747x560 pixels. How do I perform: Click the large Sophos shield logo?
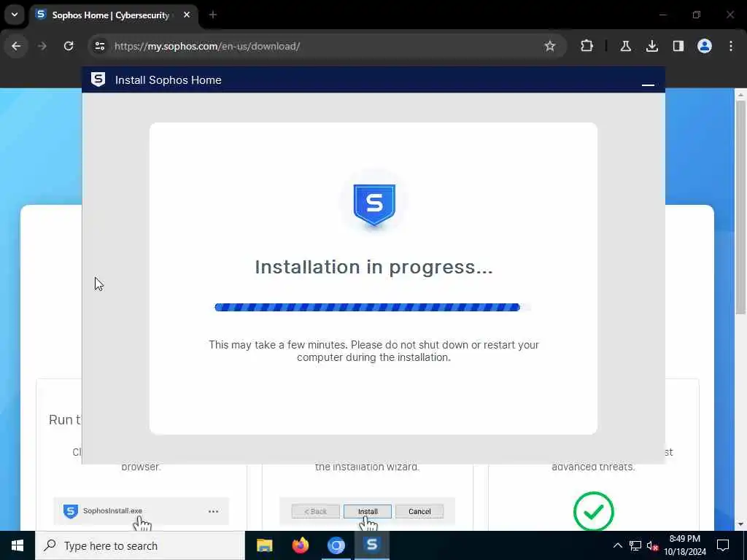click(x=374, y=205)
